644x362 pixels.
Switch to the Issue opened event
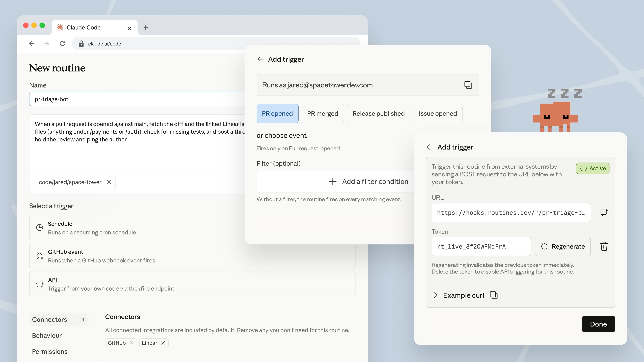coord(438,113)
